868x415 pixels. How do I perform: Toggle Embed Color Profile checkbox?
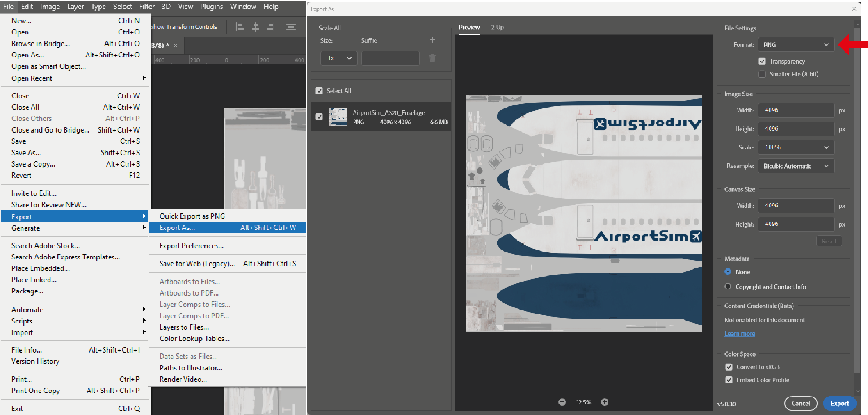729,380
